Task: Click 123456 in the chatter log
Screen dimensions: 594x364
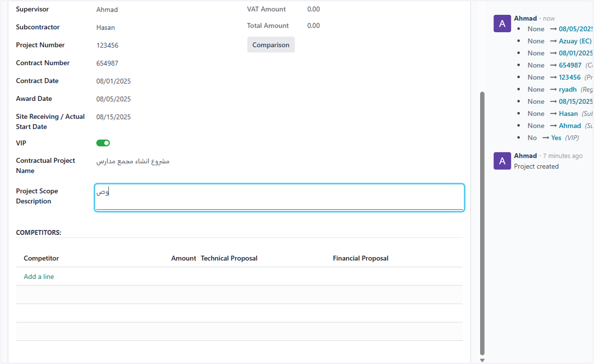Action: point(570,77)
